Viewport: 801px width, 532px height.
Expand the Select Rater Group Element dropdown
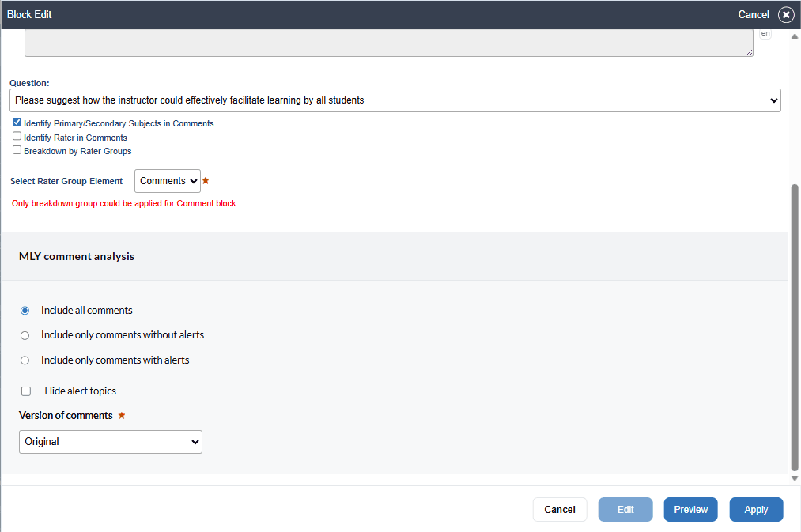(168, 181)
